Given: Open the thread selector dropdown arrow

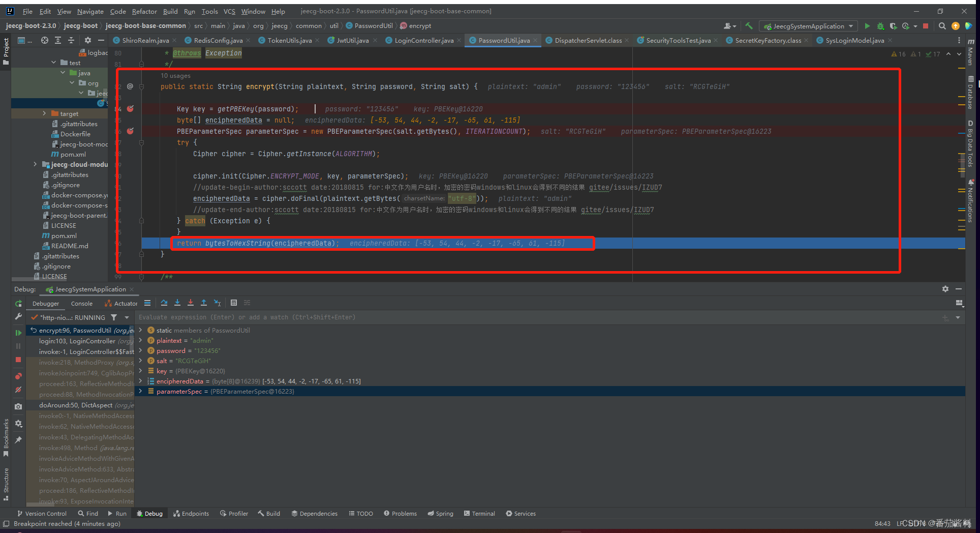Looking at the screenshot, I should 127,317.
